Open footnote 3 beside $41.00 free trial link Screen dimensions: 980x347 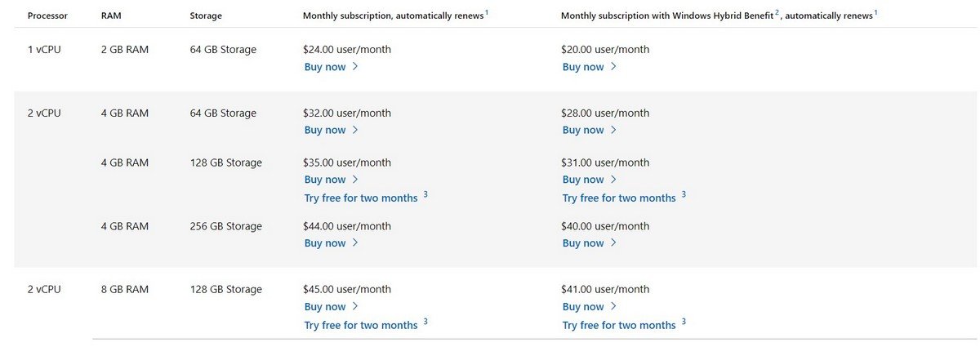coord(684,323)
